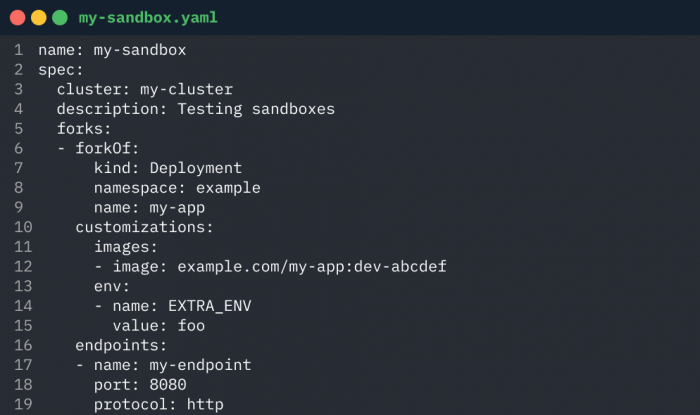Click the 'Testing sandboxes' description text
The width and height of the screenshot is (700, 415).
pos(256,109)
